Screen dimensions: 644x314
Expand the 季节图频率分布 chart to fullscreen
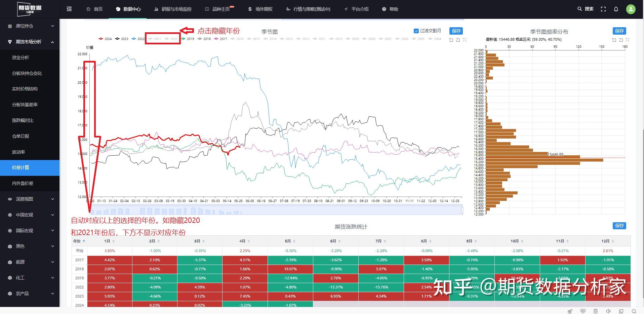(628, 40)
